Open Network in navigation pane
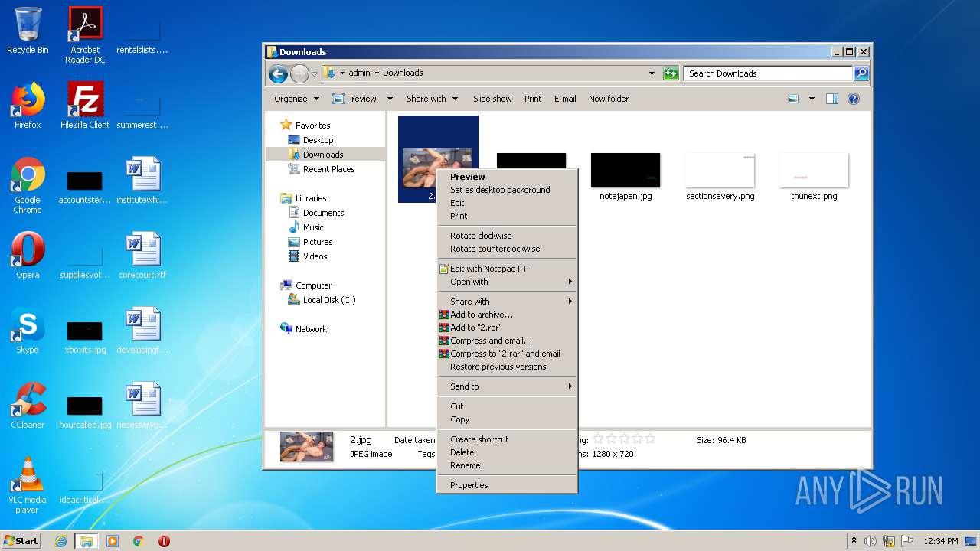The width and height of the screenshot is (980, 551). click(311, 329)
